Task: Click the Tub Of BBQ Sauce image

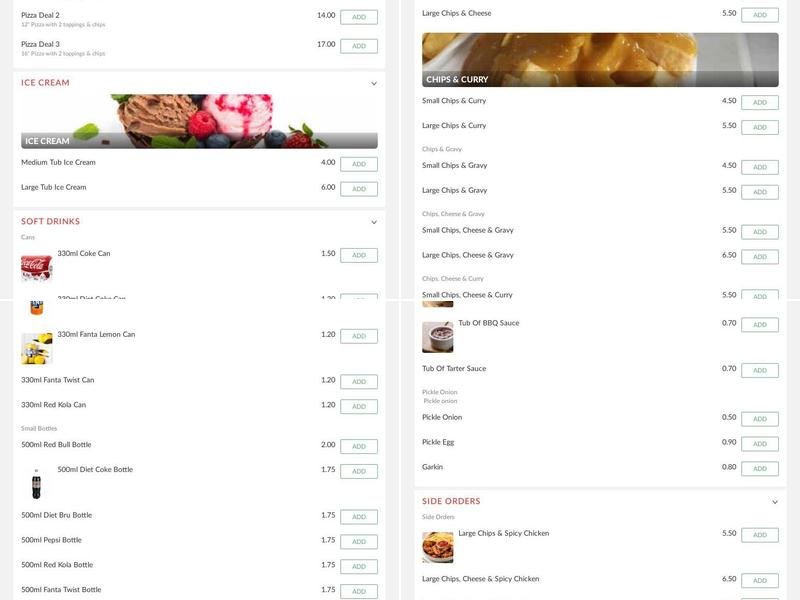Action: click(437, 337)
